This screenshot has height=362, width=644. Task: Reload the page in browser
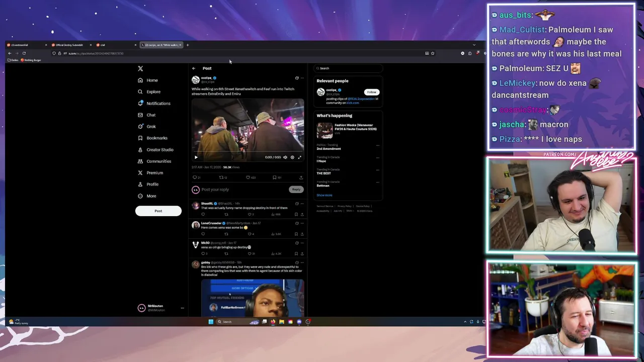click(x=24, y=53)
